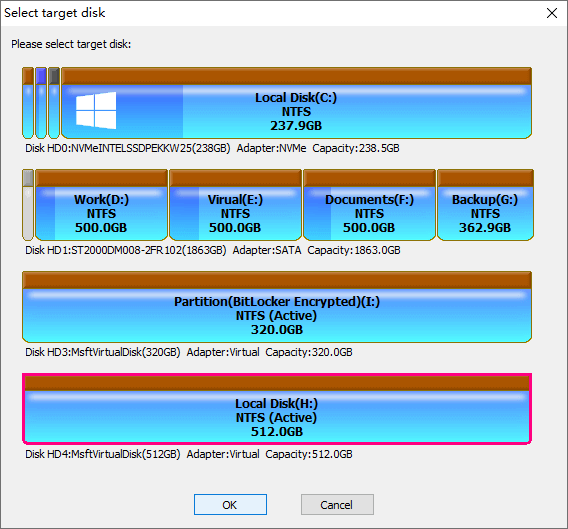Select the Local Disk(H:) 512.0GB disk
Screen dimensions: 568x529
pos(277,409)
